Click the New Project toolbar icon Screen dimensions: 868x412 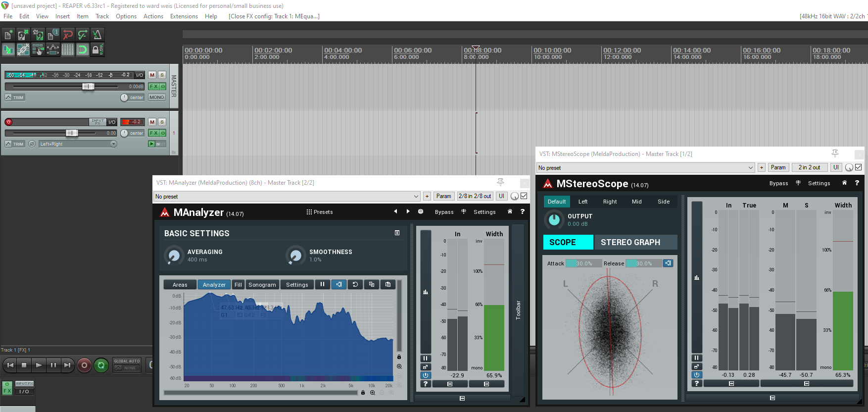tap(8, 35)
